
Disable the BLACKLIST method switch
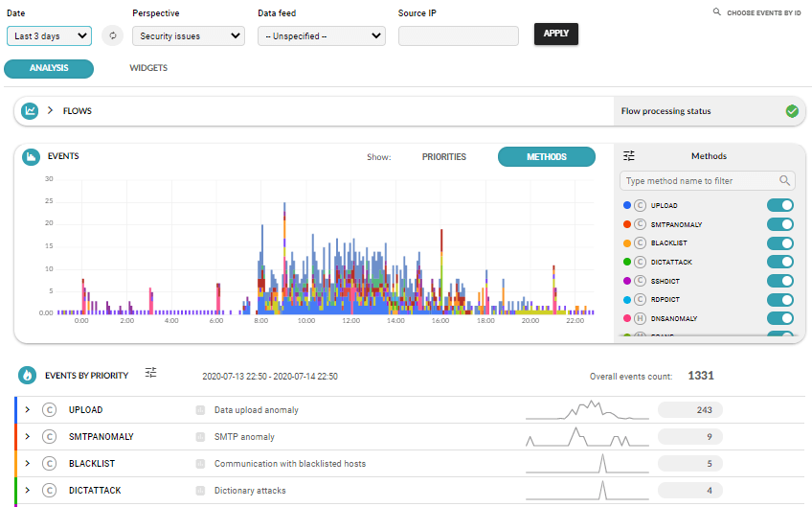(779, 243)
